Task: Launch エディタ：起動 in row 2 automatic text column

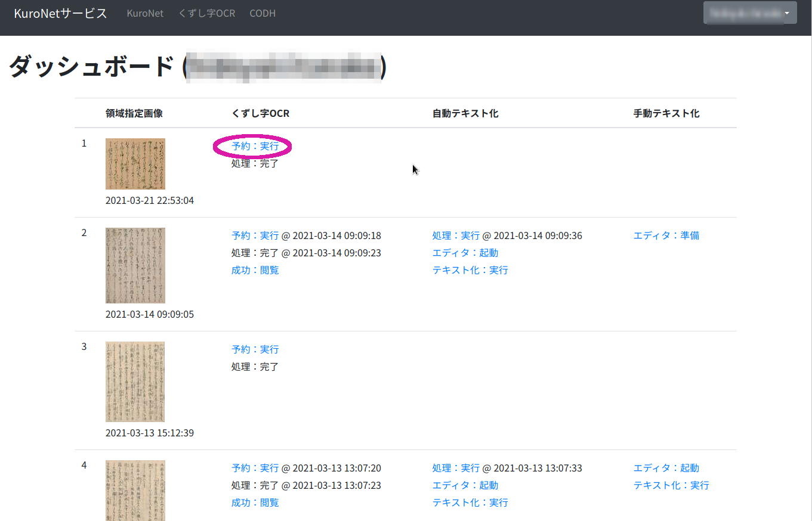Action: (465, 252)
